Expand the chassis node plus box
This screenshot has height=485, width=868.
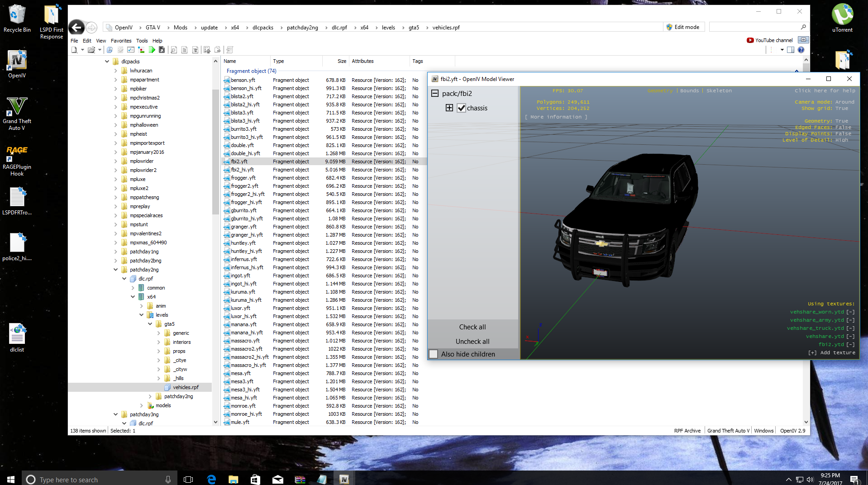coord(449,108)
